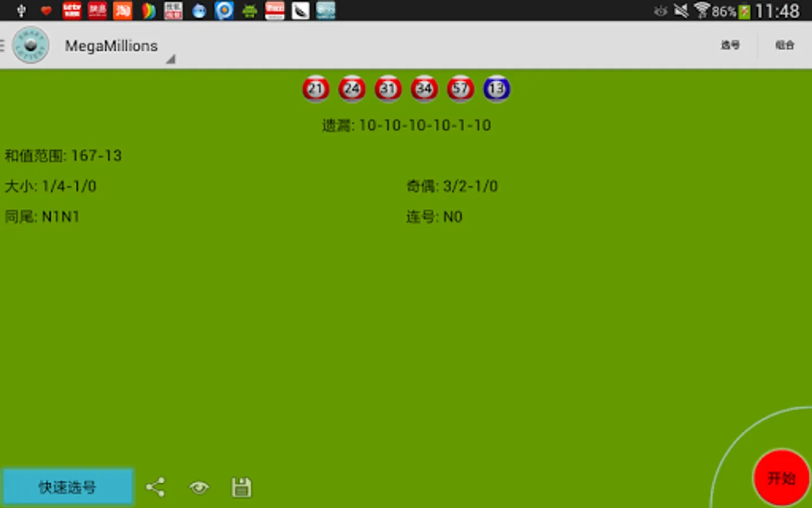Select blue mega ball number 13

tap(496, 89)
